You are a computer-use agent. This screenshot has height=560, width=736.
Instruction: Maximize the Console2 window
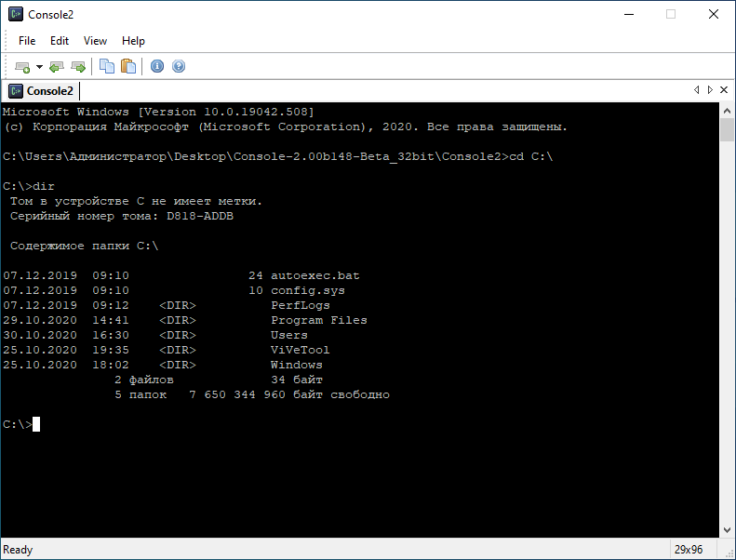click(x=671, y=14)
